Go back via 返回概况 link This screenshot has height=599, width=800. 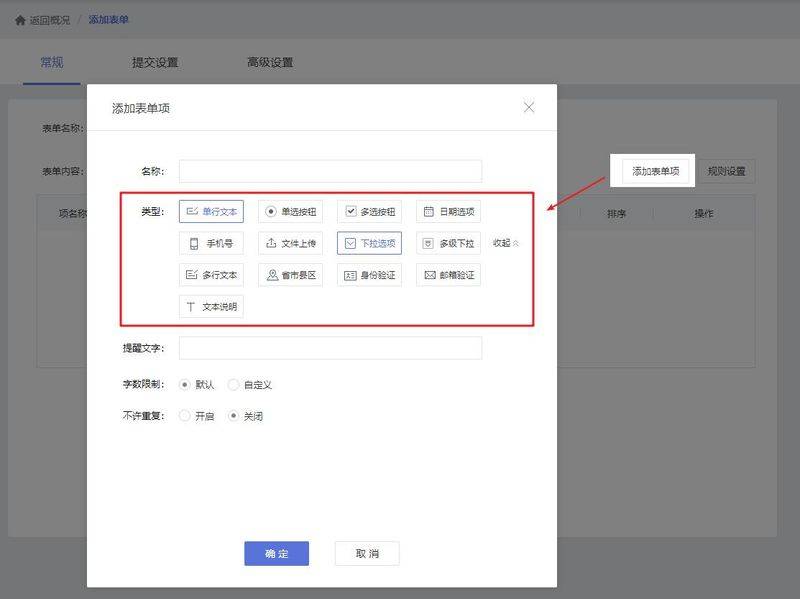point(49,20)
